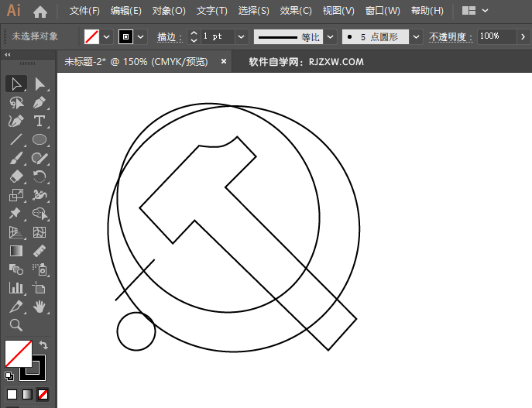
Task: Open the 选择(S) menu
Action: tap(253, 11)
